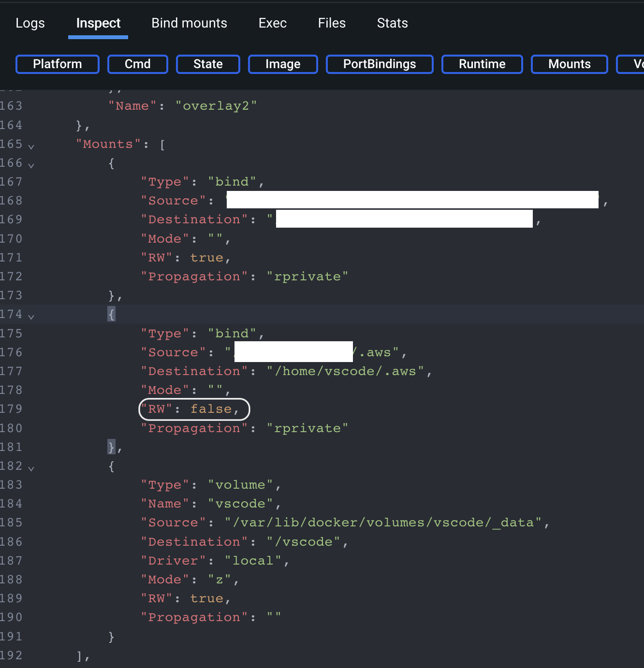Click the closing brace on line 181
The width and height of the screenshot is (644, 668).
[112, 447]
